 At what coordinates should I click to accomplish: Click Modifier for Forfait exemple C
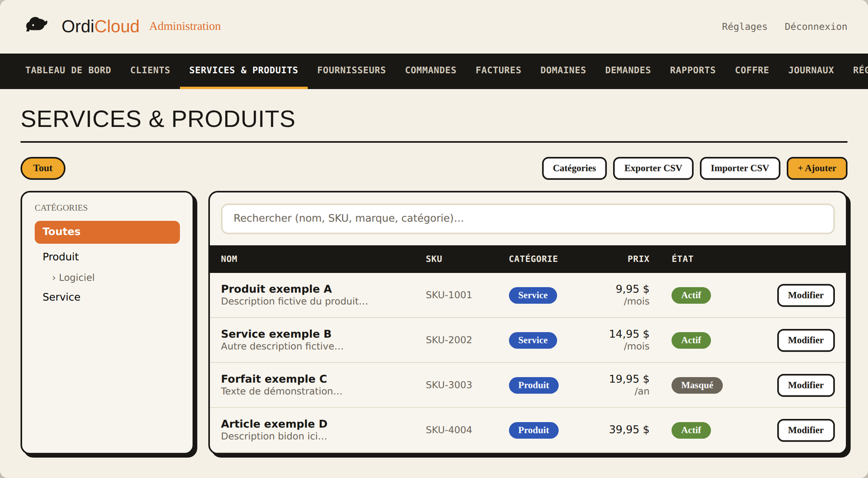(806, 385)
